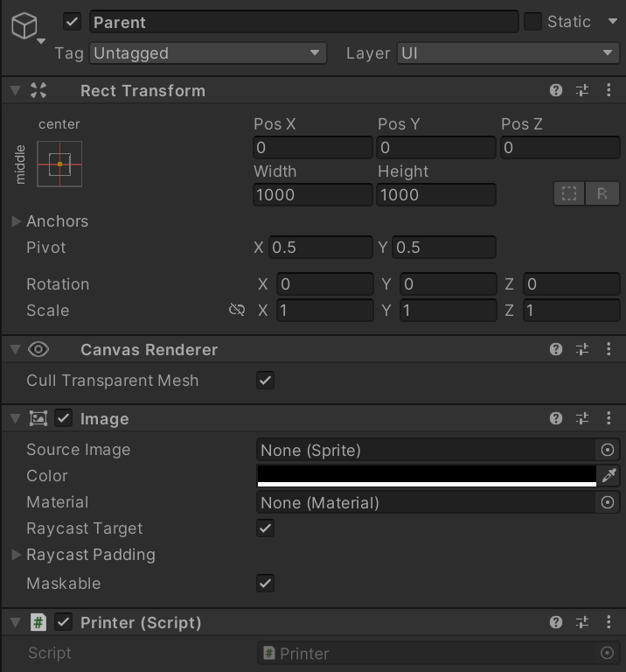Open Canvas Renderer more options menu

(x=609, y=349)
